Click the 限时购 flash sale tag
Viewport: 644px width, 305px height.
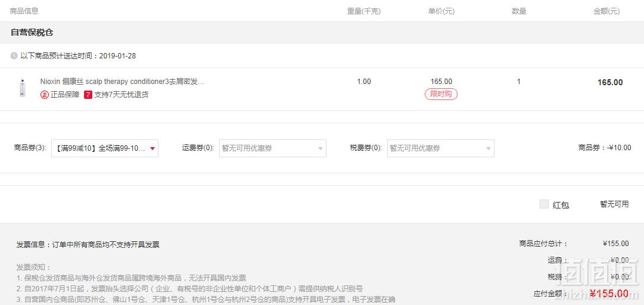tap(441, 94)
